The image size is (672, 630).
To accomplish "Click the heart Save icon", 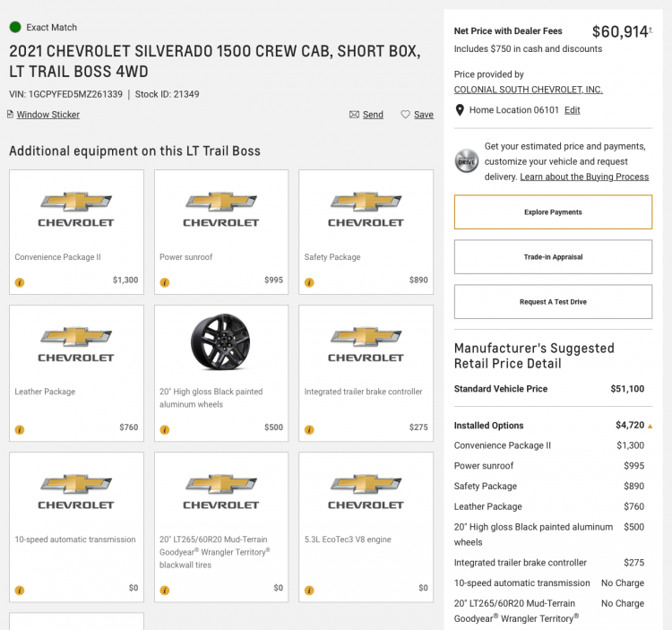I will coord(405,115).
